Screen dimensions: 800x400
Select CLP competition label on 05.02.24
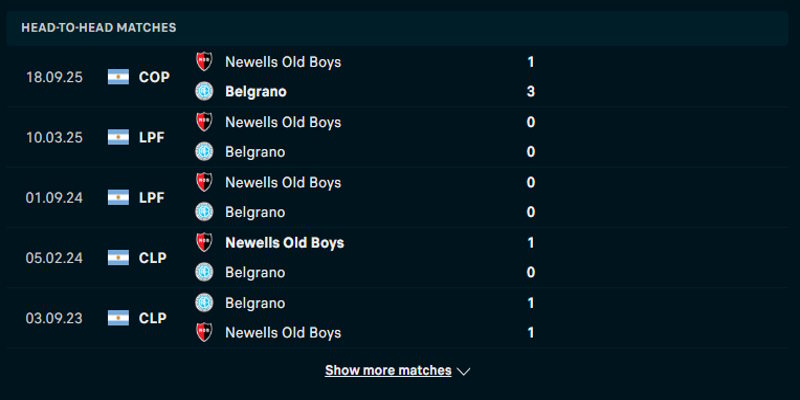click(153, 258)
